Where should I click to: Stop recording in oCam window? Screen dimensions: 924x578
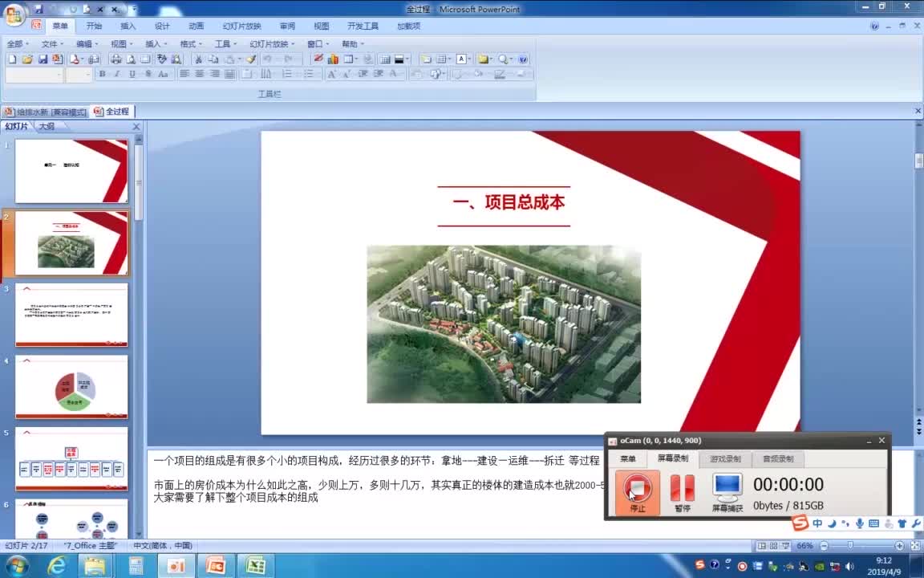pos(637,492)
